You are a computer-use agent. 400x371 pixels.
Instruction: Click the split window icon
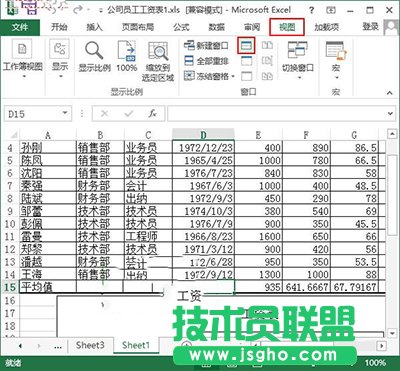[x=246, y=46]
